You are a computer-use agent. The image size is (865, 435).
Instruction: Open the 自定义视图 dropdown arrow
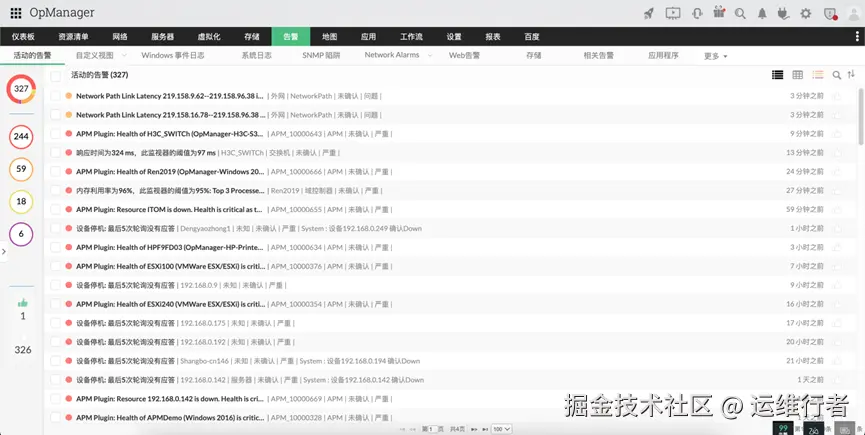tap(124, 55)
